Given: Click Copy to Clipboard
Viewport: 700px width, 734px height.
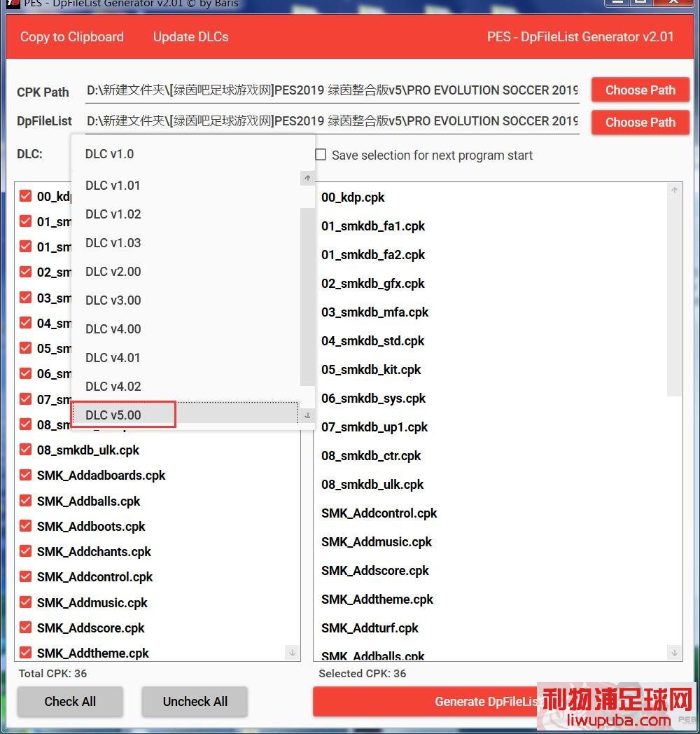Looking at the screenshot, I should point(72,36).
